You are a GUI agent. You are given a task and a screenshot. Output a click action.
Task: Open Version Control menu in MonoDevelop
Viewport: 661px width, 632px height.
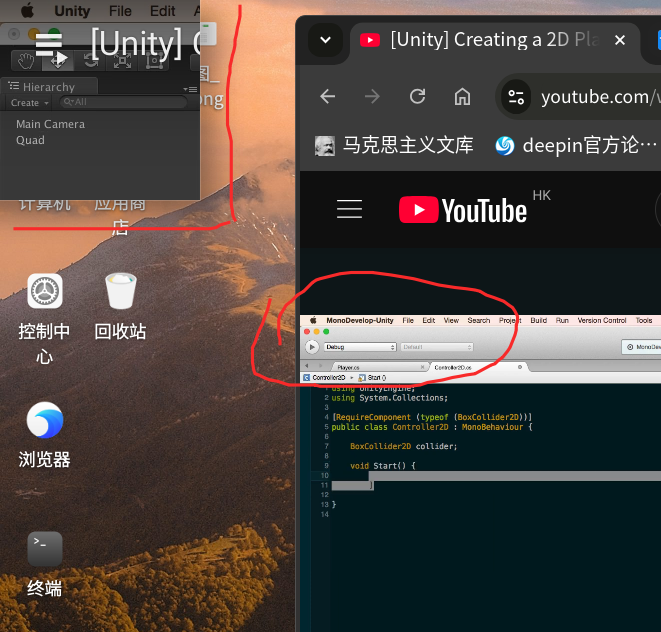(x=602, y=320)
